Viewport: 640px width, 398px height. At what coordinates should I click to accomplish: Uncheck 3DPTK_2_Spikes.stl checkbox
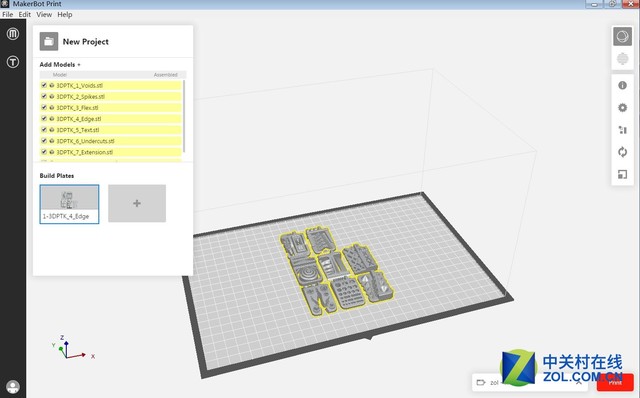point(44,96)
